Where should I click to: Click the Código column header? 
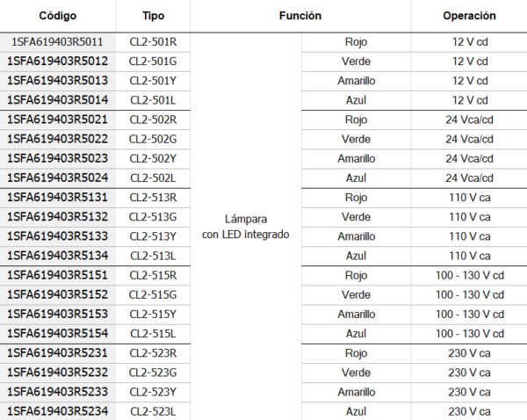point(57,16)
